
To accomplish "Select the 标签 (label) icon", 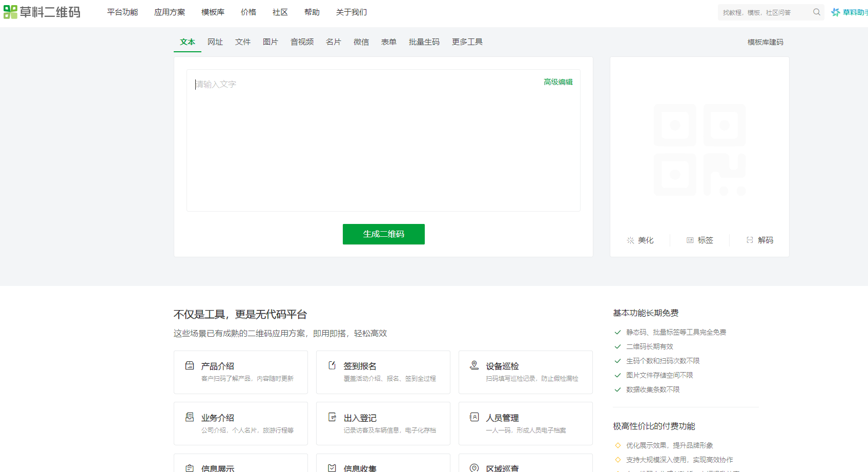I will click(689, 240).
